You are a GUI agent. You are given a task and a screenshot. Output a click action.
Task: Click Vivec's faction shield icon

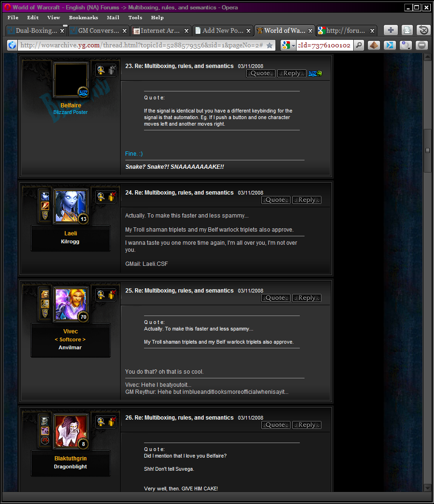[45, 313]
